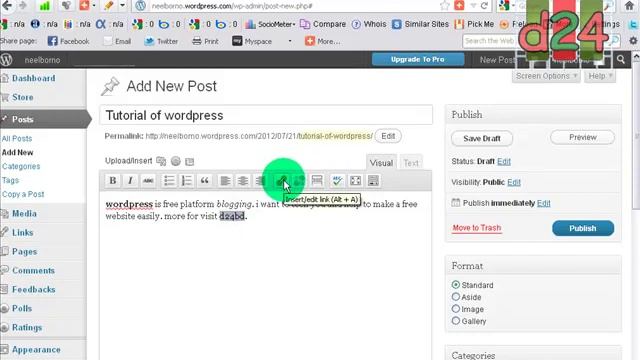
Task: Click Move to Trash link
Action: click(x=476, y=228)
